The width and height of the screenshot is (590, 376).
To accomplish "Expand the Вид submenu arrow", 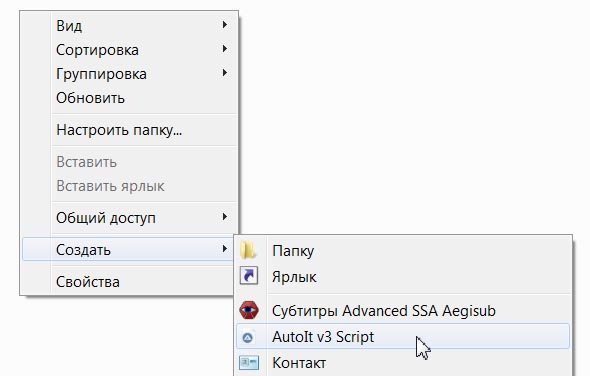I will click(x=225, y=25).
